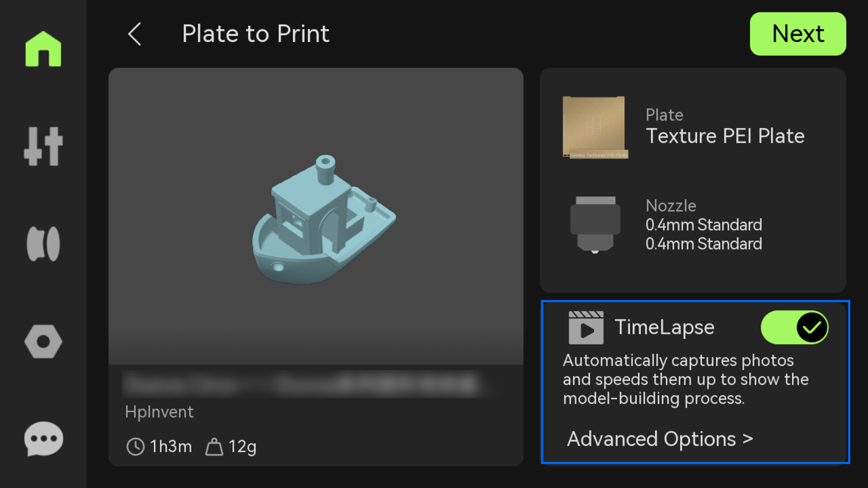Image resolution: width=868 pixels, height=488 pixels.
Task: Click the print time clock icon
Action: 136,447
